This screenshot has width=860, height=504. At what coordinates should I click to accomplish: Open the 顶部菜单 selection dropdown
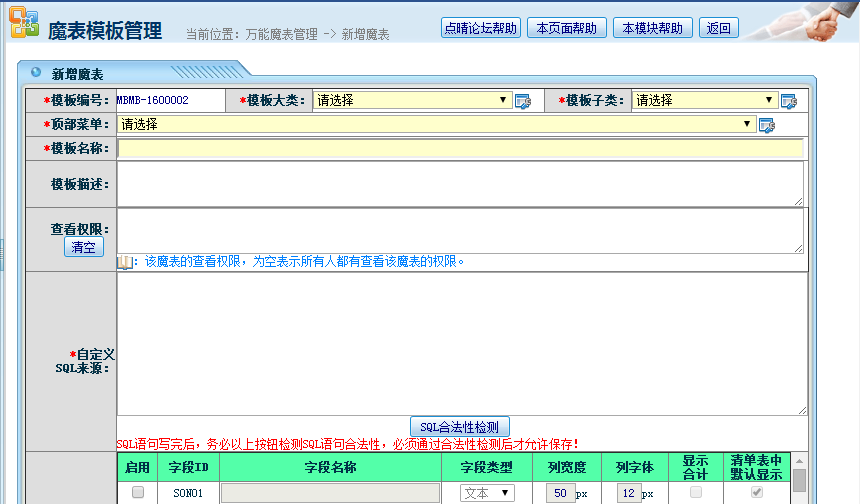[436, 125]
